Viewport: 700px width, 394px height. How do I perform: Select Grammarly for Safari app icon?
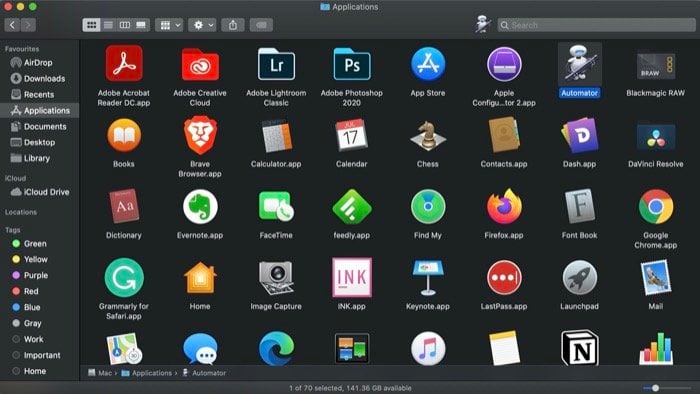click(124, 278)
